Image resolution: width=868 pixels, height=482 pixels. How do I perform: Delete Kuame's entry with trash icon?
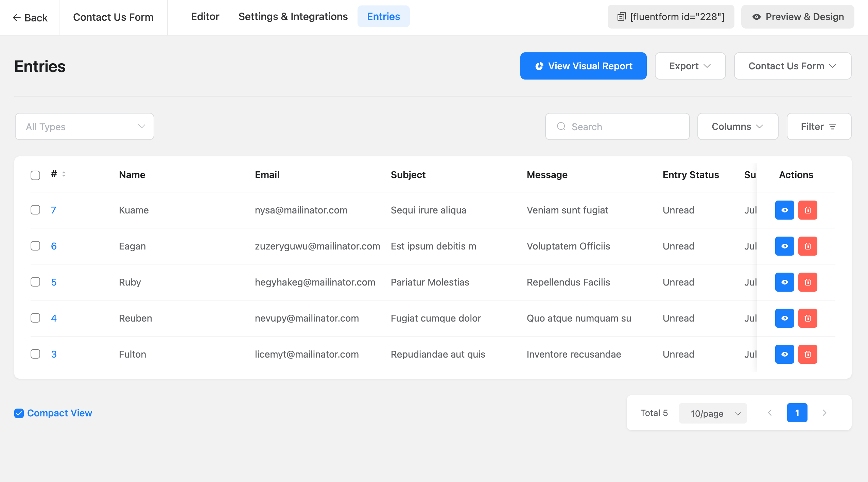(808, 210)
